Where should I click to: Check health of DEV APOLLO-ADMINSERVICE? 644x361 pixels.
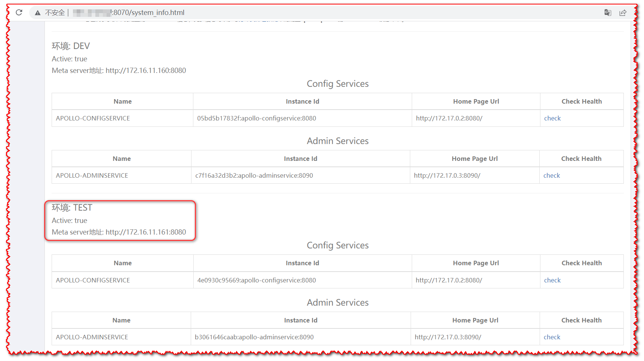click(x=552, y=175)
